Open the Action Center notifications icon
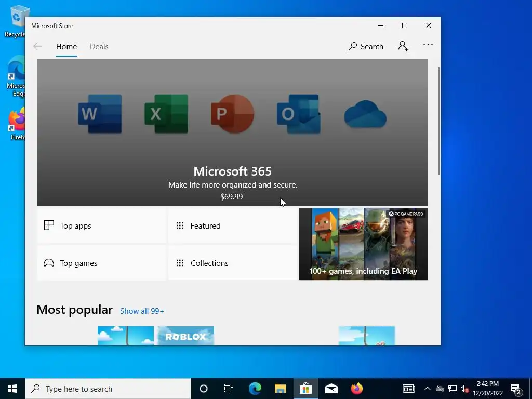The height and width of the screenshot is (399, 532). (516, 389)
